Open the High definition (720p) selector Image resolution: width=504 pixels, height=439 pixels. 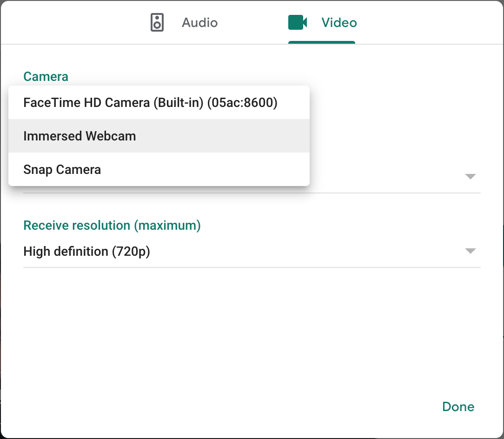[x=86, y=252]
